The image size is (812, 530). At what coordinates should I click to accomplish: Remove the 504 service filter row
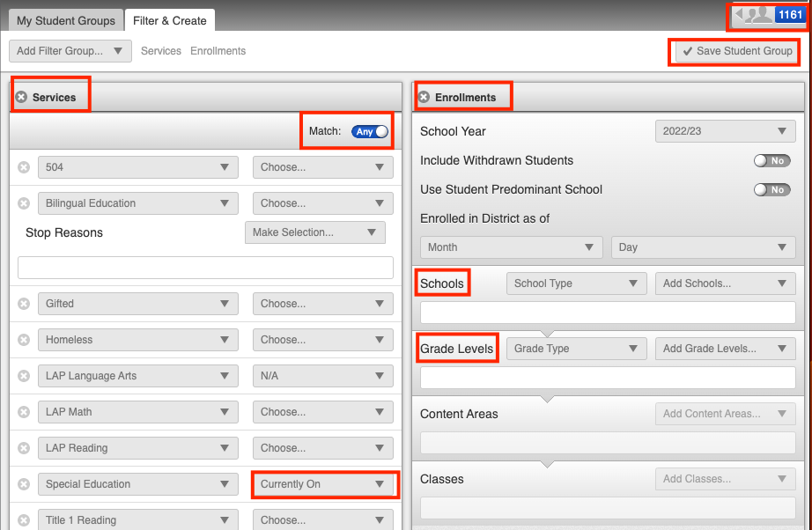tap(23, 166)
